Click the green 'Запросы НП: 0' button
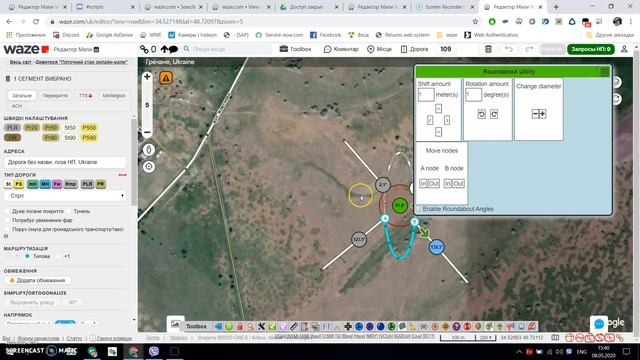Viewport: 640px width, 360px height. (x=591, y=49)
